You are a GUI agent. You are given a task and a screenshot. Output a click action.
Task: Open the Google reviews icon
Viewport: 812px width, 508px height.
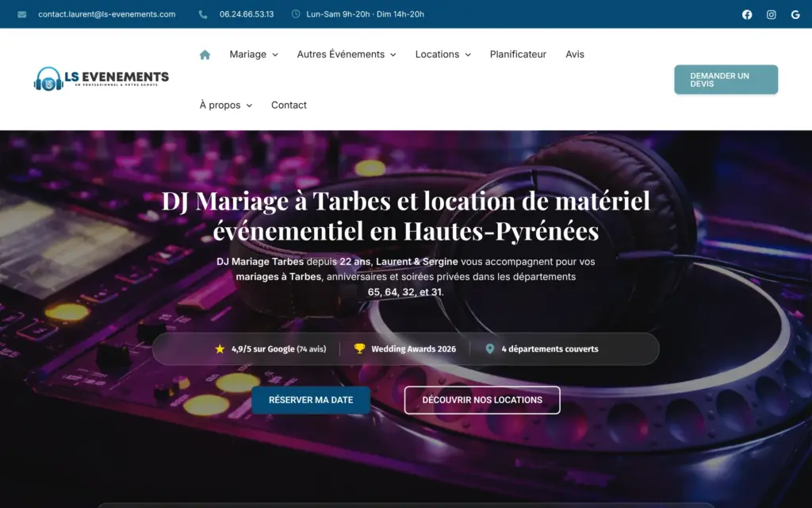coord(795,14)
